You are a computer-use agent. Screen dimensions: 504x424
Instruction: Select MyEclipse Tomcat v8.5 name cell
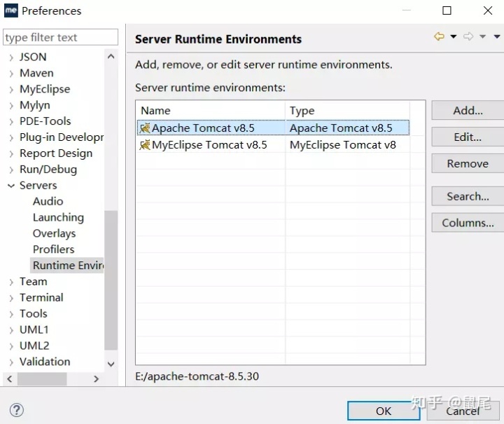pos(211,145)
